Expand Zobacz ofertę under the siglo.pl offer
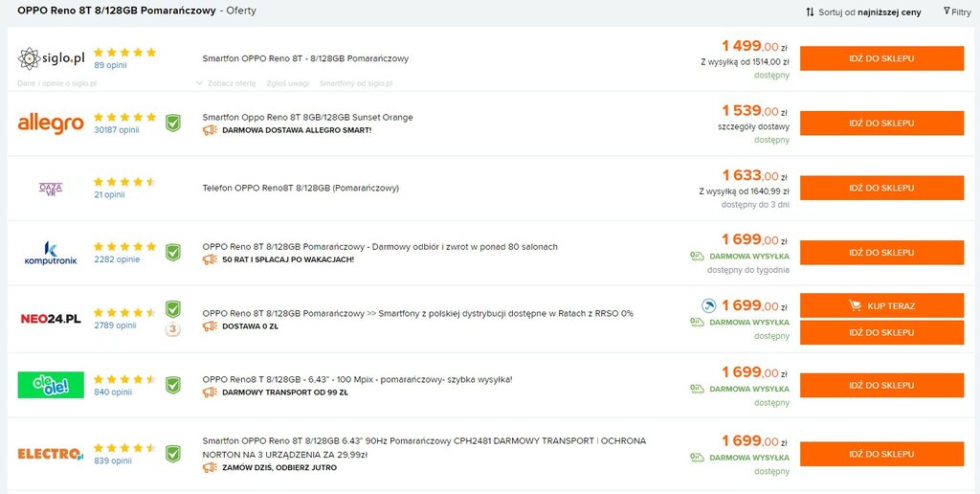This screenshot has width=980, height=494. click(x=226, y=83)
